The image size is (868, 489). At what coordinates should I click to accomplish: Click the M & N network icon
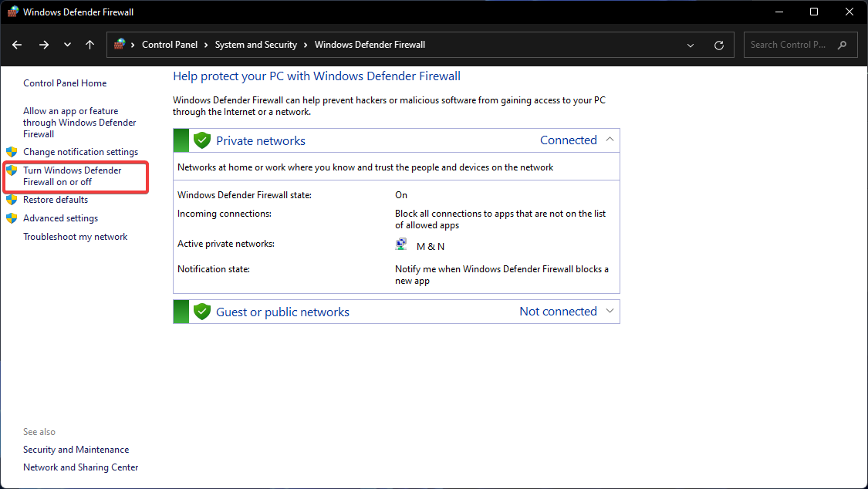(x=401, y=244)
